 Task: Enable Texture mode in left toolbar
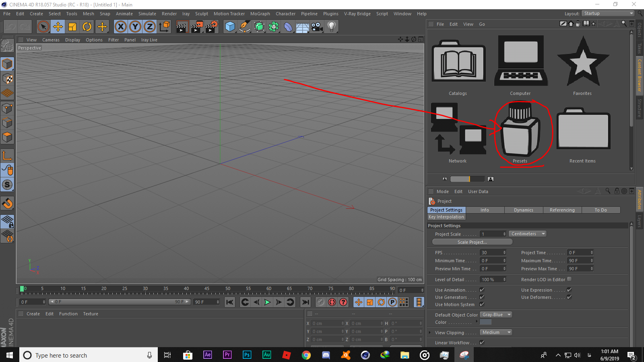pyautogui.click(x=7, y=79)
